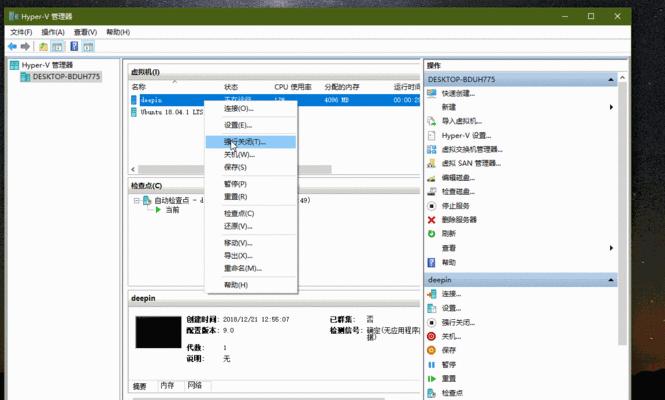This screenshot has width=665, height=400.
Task: Click the blue Help toolbar icon
Action: point(74,46)
